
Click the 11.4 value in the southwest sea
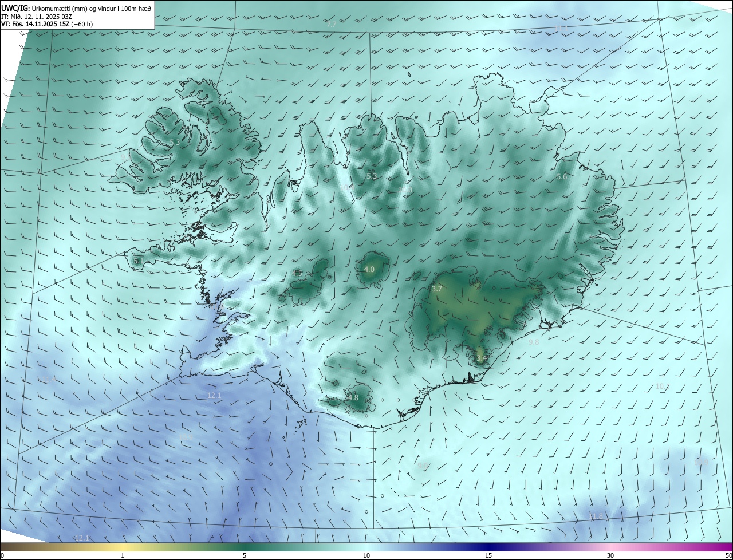point(49,380)
